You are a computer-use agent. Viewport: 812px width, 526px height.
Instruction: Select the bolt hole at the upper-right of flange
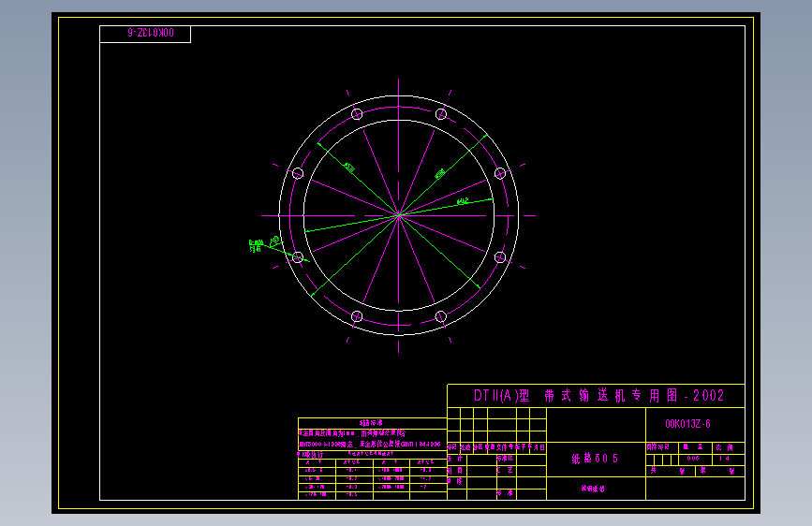coord(441,114)
